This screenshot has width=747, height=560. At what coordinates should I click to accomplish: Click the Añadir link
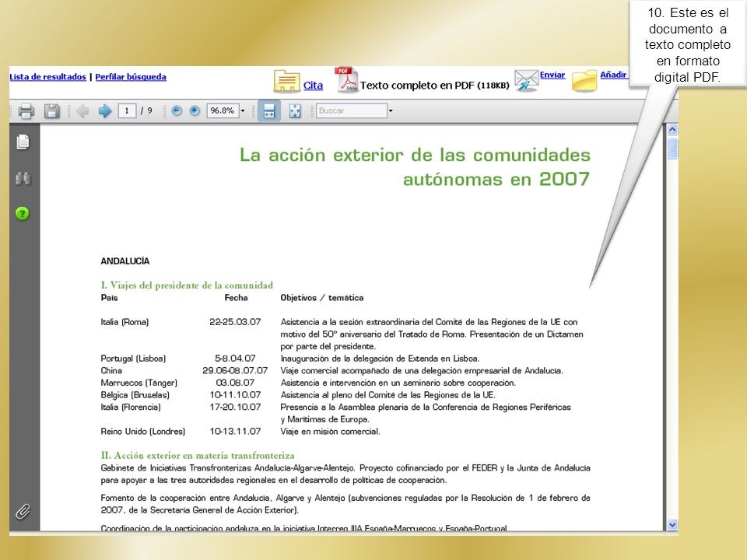[x=613, y=75]
